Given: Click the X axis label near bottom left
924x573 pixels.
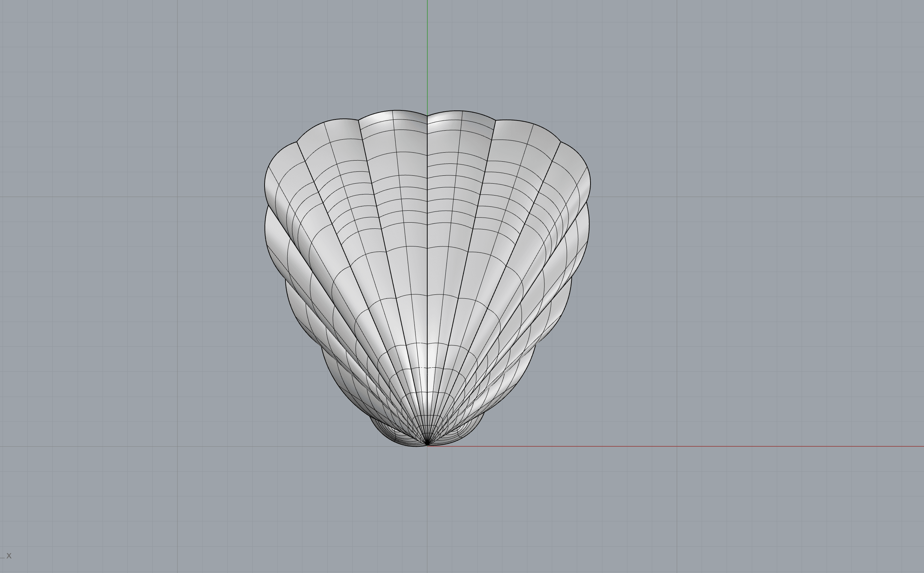Looking at the screenshot, I should click(x=10, y=556).
